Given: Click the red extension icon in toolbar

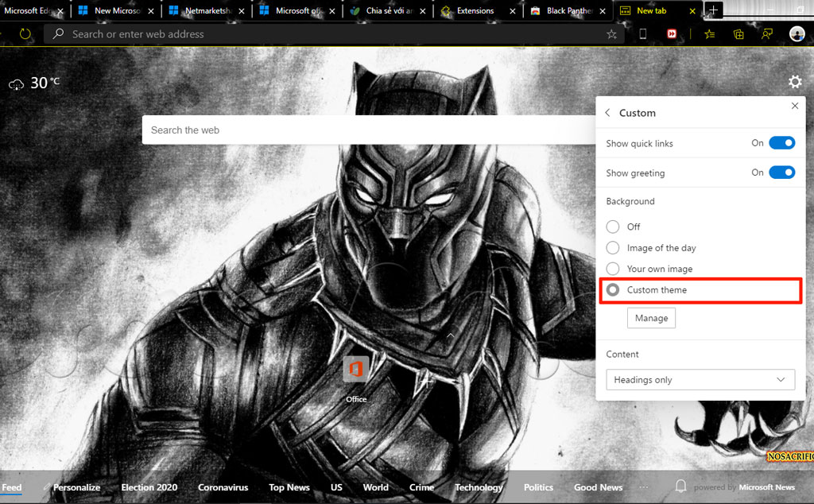Looking at the screenshot, I should pyautogui.click(x=672, y=33).
